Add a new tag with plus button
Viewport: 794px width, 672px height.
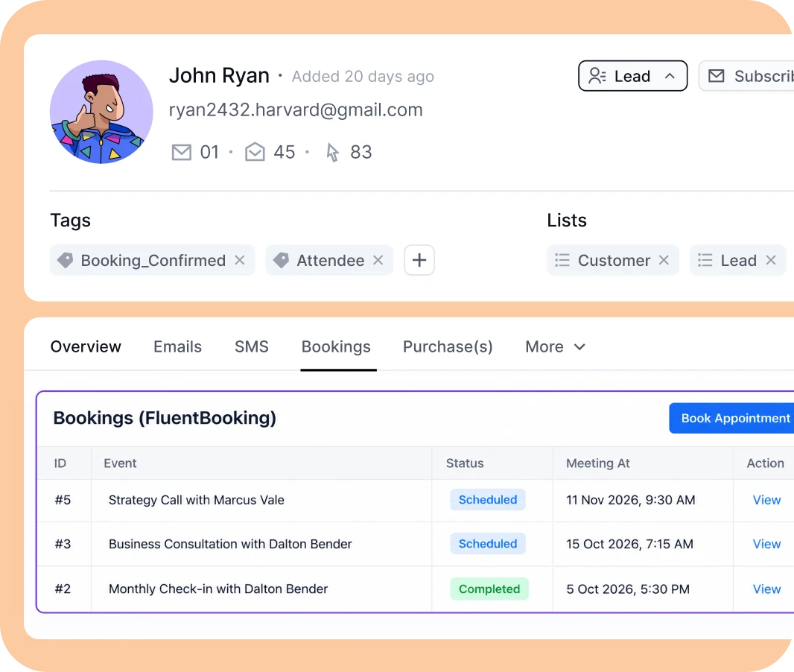pos(419,260)
